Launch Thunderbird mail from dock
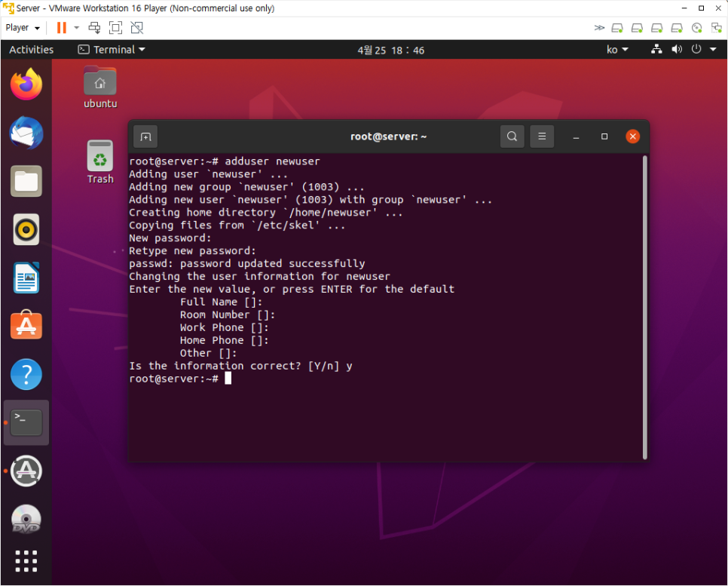Viewport: 728px width, 586px height. click(x=26, y=133)
